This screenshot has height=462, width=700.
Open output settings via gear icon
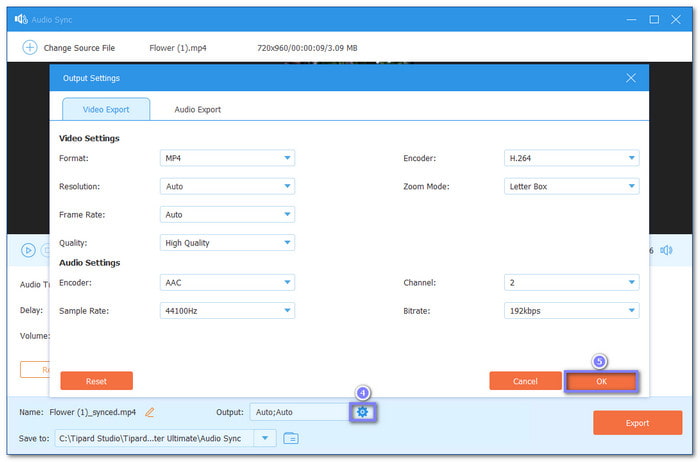362,412
